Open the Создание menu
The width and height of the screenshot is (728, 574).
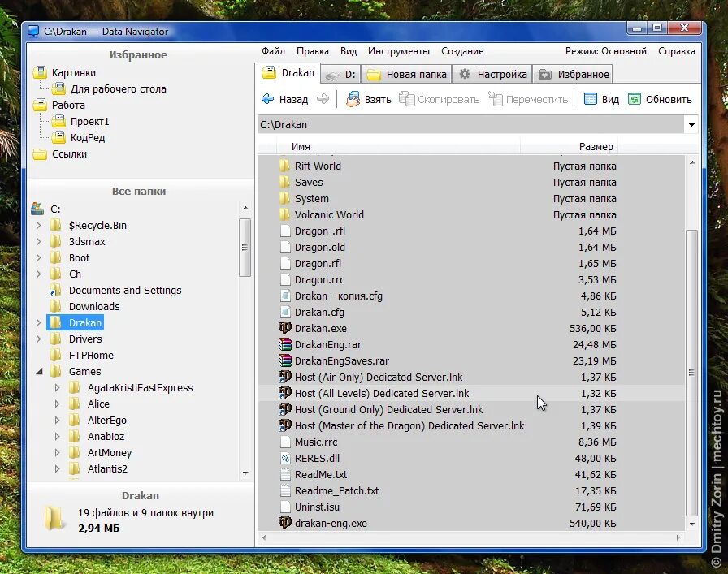[x=462, y=51]
